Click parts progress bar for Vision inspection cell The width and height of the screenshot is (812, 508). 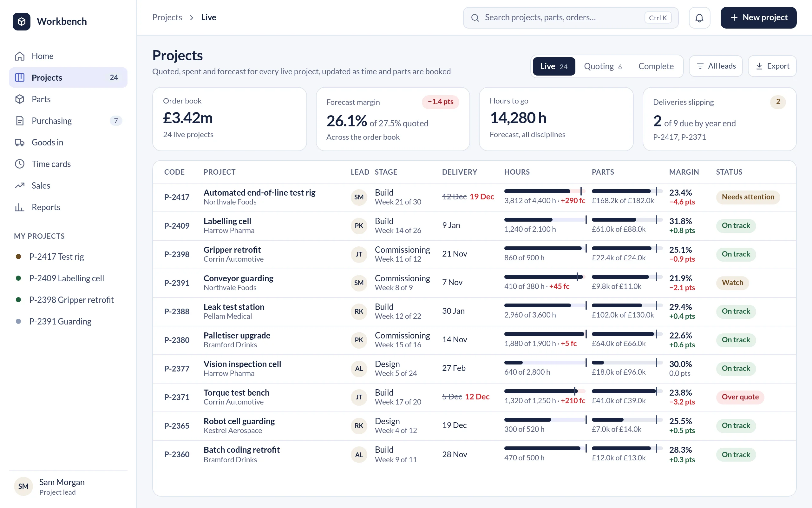[627, 363]
